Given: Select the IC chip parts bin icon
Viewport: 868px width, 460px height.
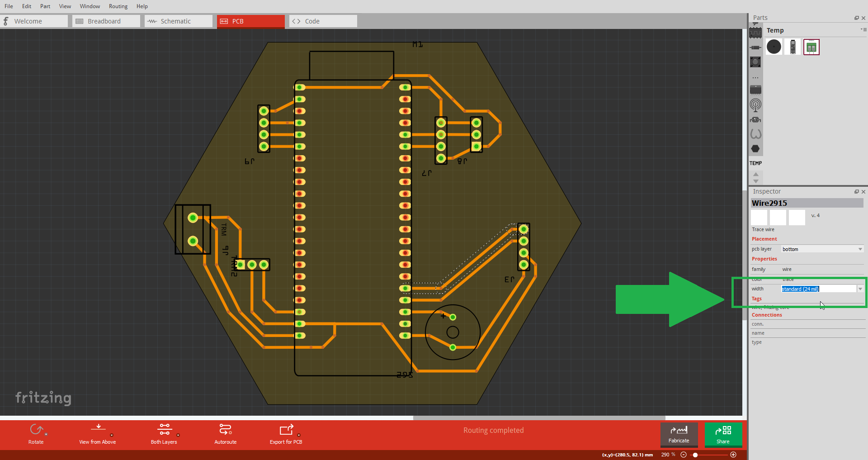Looking at the screenshot, I should [755, 33].
